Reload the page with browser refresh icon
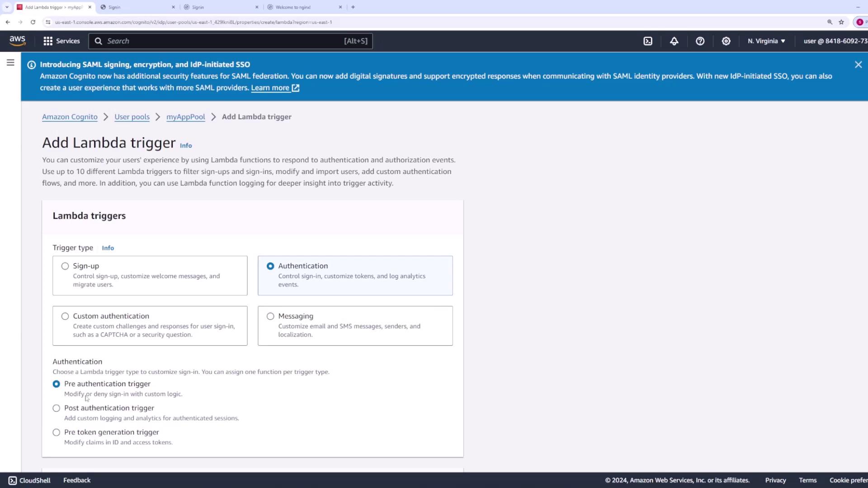The image size is (868, 488). pos(33,22)
